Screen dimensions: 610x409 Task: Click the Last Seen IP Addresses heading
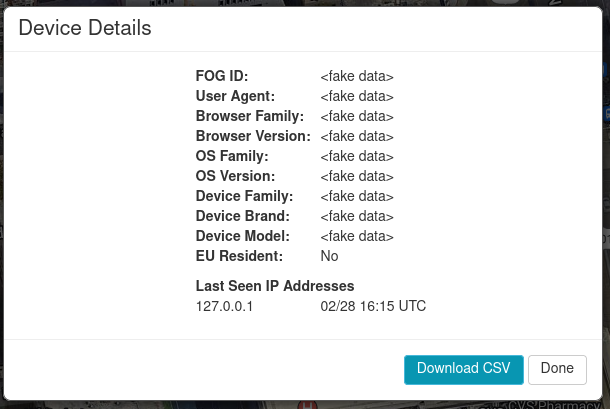(275, 286)
